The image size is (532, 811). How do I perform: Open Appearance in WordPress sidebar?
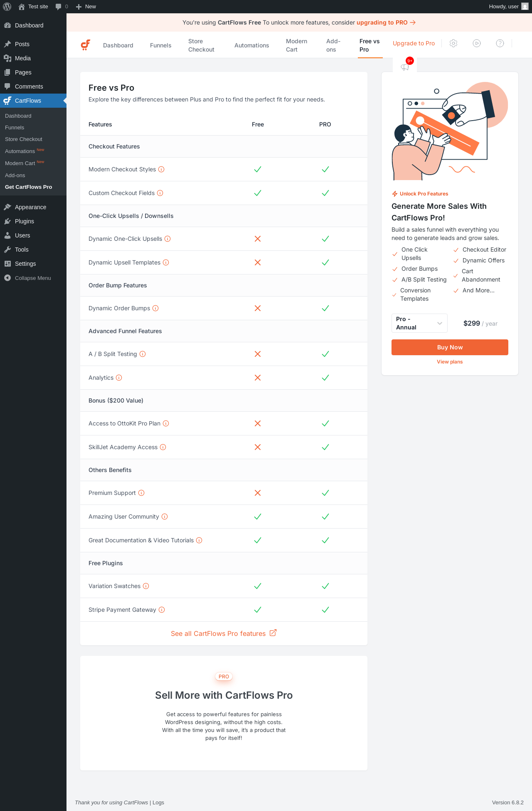click(33, 207)
